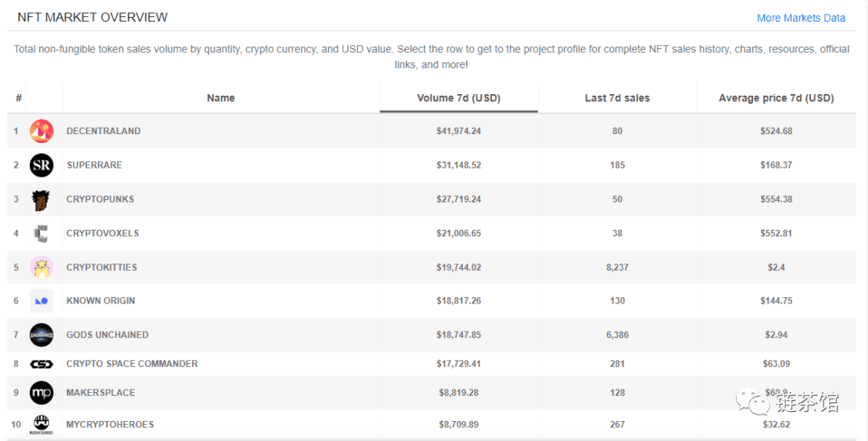Image resolution: width=868 pixels, height=441 pixels.
Task: Open the KNOWN ORIGIN project name
Action: tap(100, 301)
